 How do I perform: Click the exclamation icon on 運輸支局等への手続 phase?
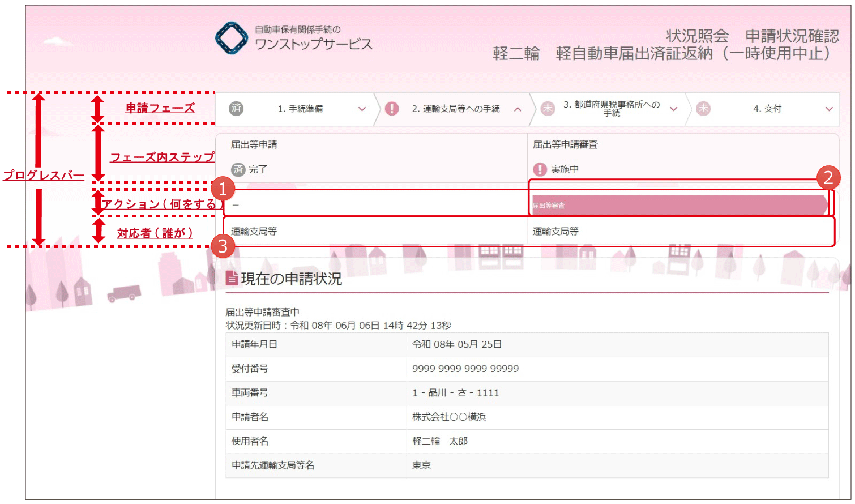pos(392,109)
